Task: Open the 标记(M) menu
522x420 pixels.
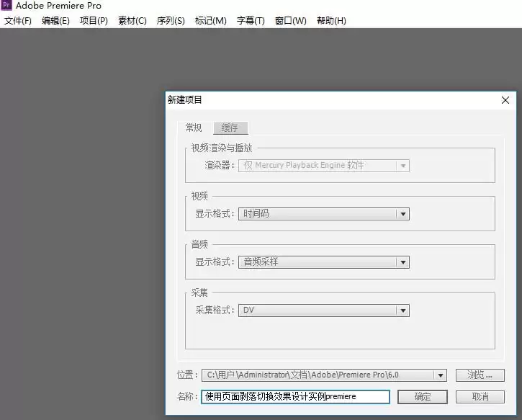Action: point(210,21)
